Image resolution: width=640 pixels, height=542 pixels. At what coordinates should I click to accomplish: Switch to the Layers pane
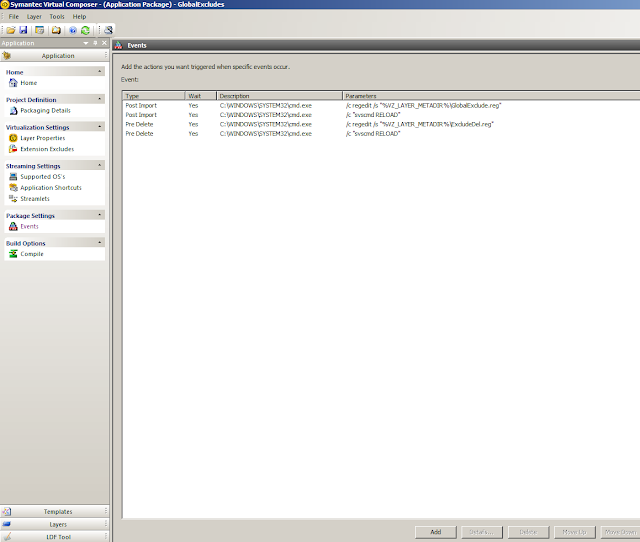(54, 524)
